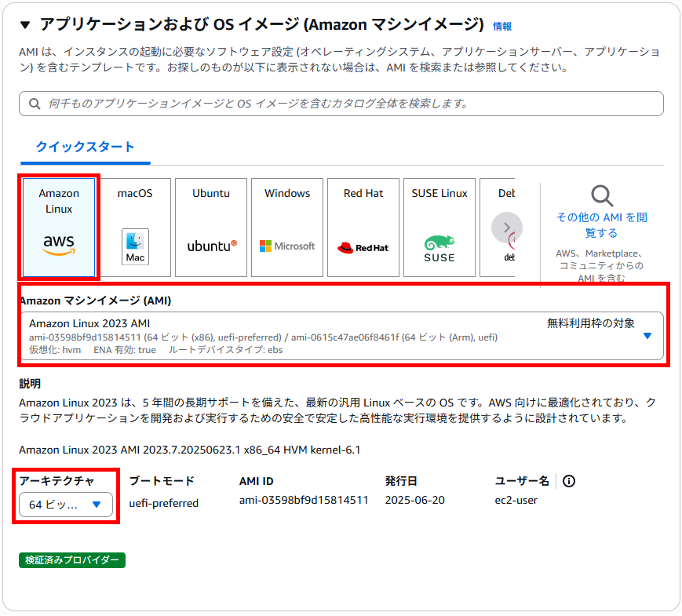The width and height of the screenshot is (682, 616).
Task: Click the AMI catalog search field
Action: point(341,104)
